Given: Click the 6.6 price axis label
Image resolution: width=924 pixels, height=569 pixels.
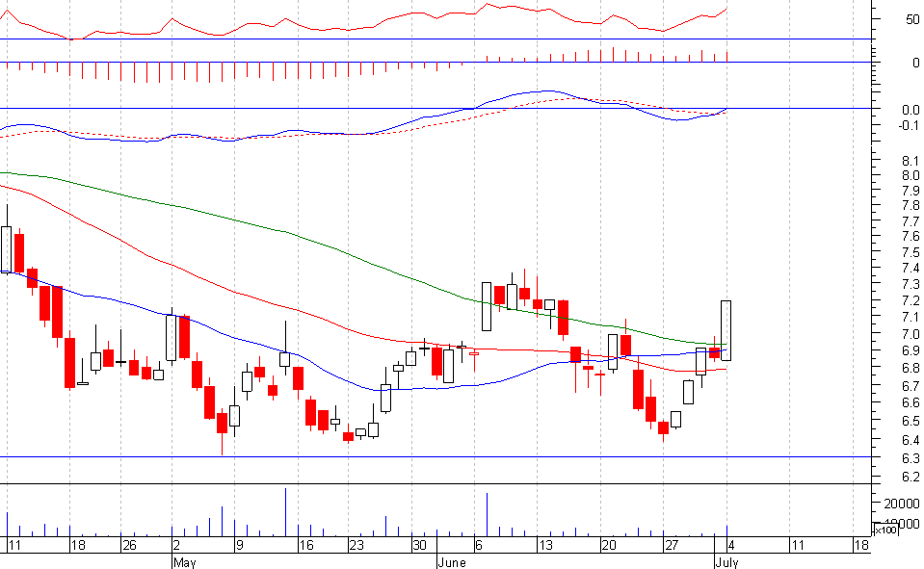Looking at the screenshot, I should tap(911, 402).
